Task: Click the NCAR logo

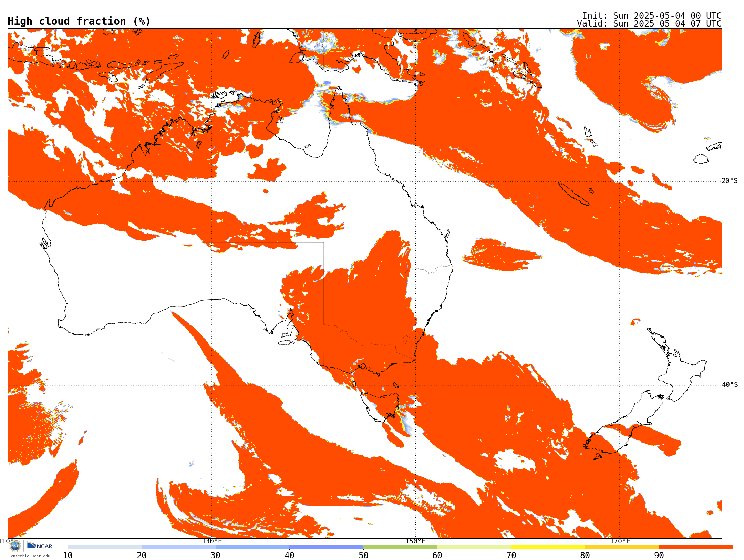Action: pos(40,546)
